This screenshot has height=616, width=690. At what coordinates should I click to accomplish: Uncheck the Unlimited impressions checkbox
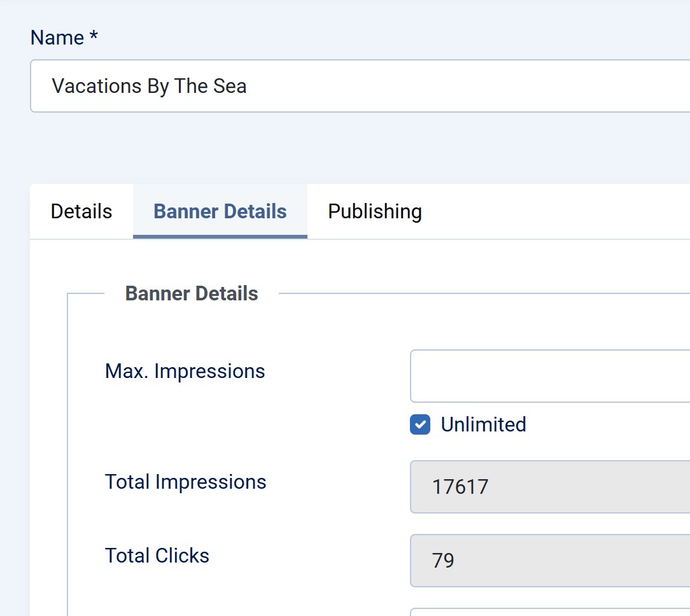click(x=420, y=424)
